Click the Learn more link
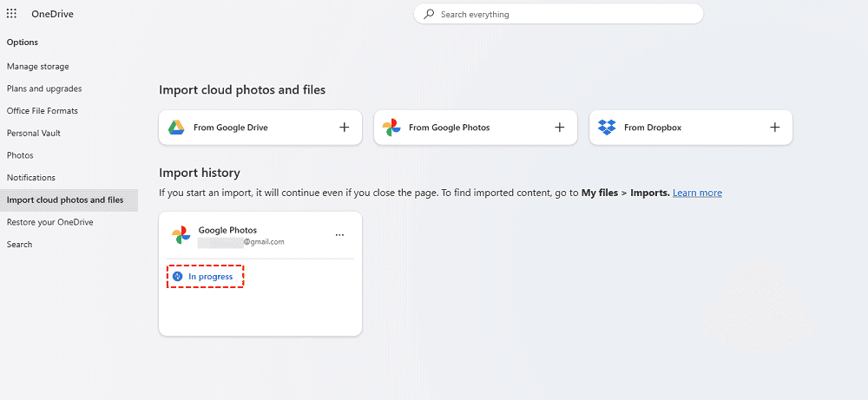 (x=697, y=193)
